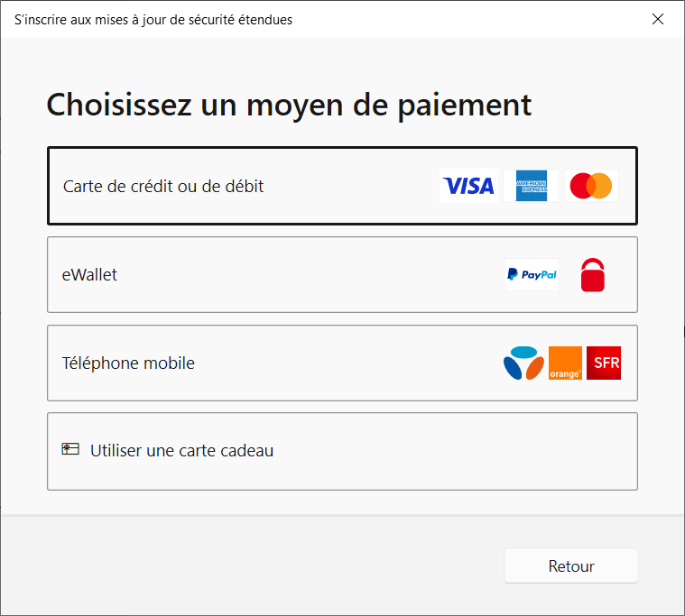Select 'Carte de crédit ou de débit' label
685x616 pixels.
[x=163, y=187]
